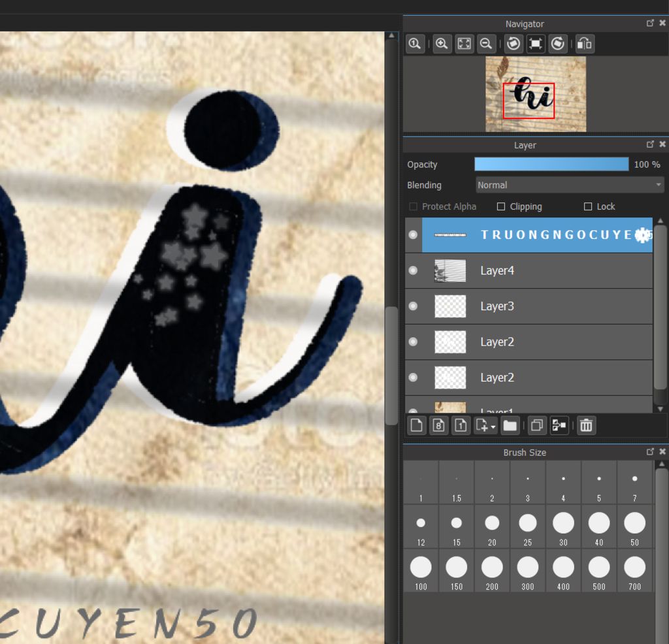Open the add layer dropdown arrow
The width and height of the screenshot is (669, 644).
point(493,427)
